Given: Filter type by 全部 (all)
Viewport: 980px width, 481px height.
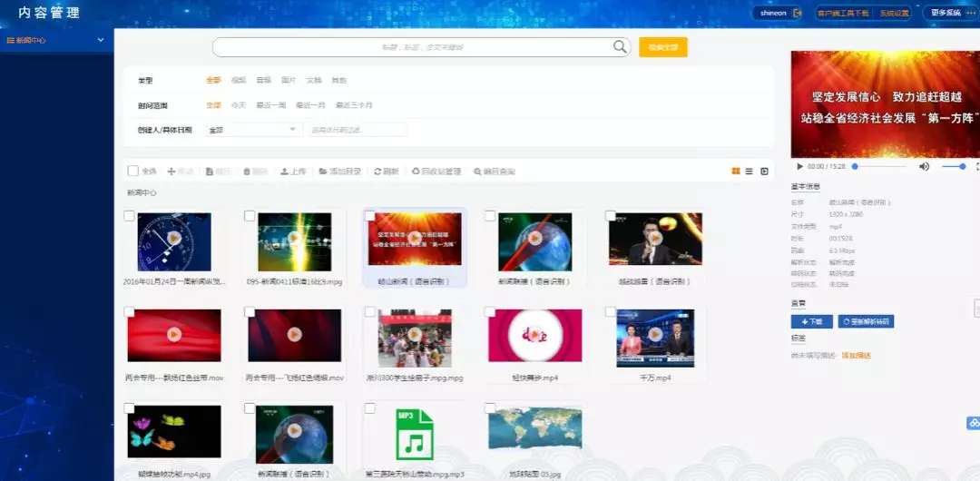Looking at the screenshot, I should click(x=214, y=80).
